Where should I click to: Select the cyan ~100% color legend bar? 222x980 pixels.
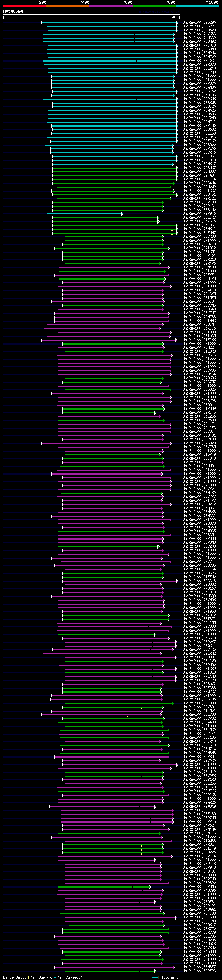point(197,6)
